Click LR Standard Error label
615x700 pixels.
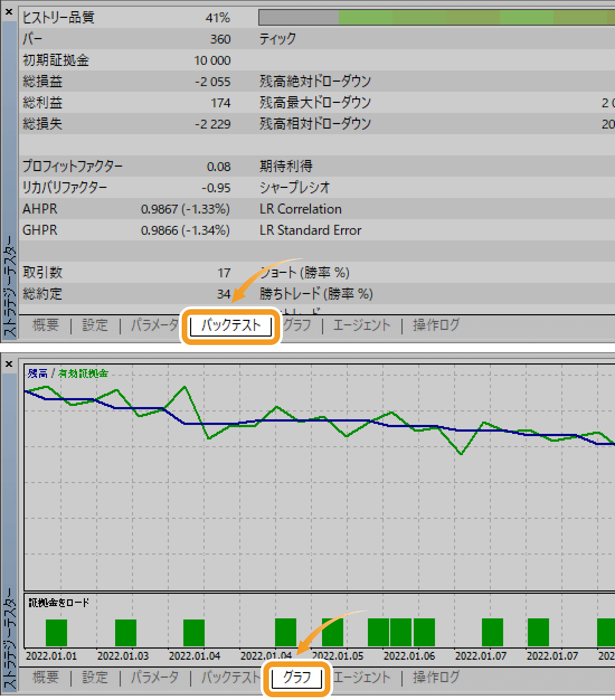click(310, 230)
